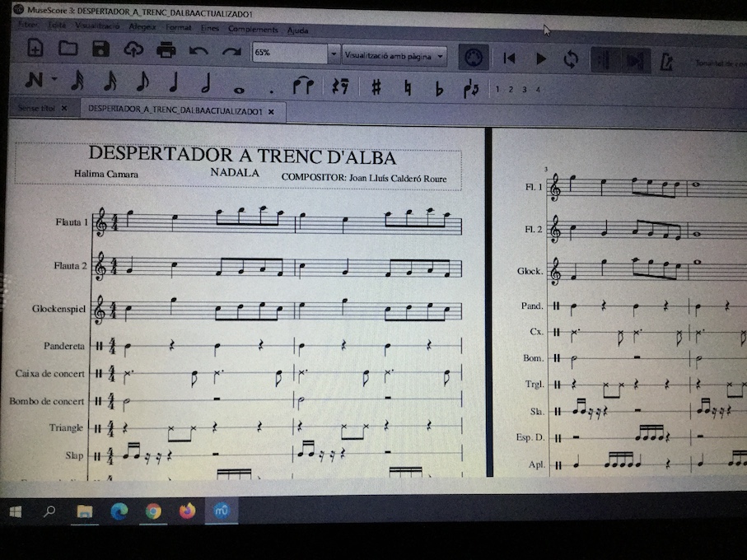This screenshot has height=560, width=747.
Task: Select the whole note duration
Action: click(239, 90)
